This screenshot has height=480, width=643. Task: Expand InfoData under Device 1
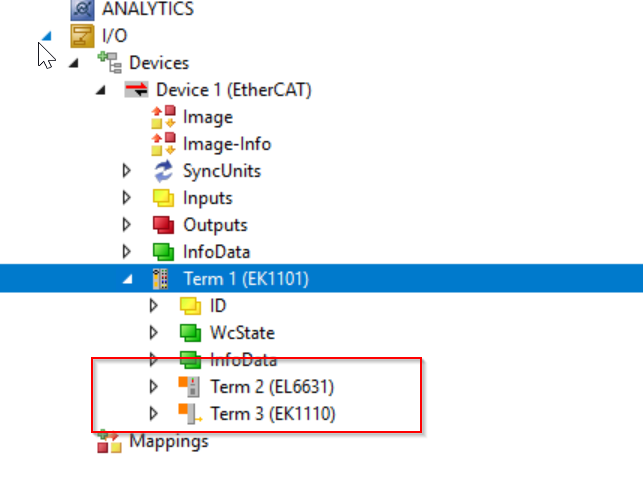(x=127, y=252)
